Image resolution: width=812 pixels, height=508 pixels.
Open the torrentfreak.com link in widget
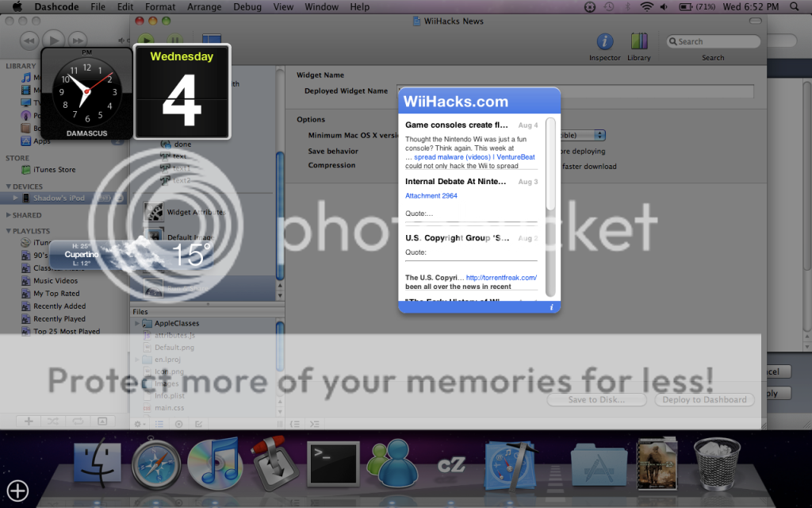[x=501, y=278]
